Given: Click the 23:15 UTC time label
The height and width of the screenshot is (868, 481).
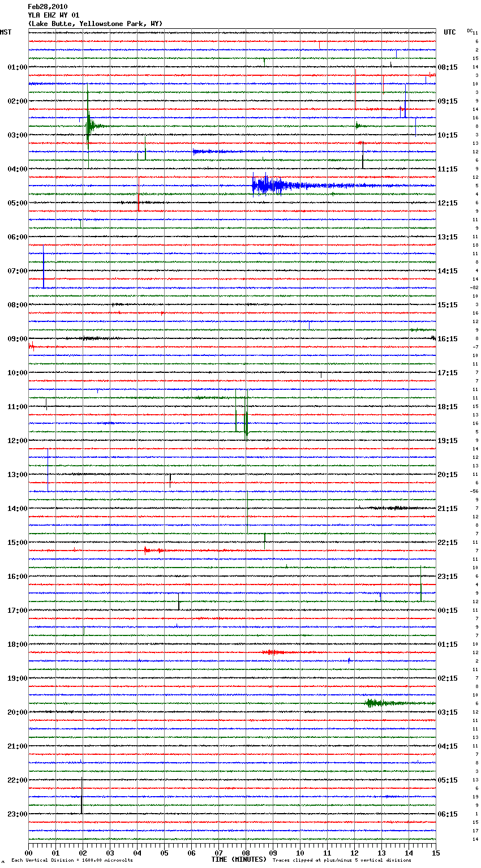Looking at the screenshot, I should coord(448,577).
